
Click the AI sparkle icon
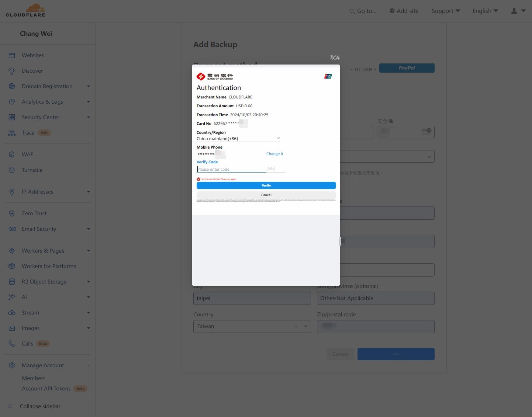(12, 297)
